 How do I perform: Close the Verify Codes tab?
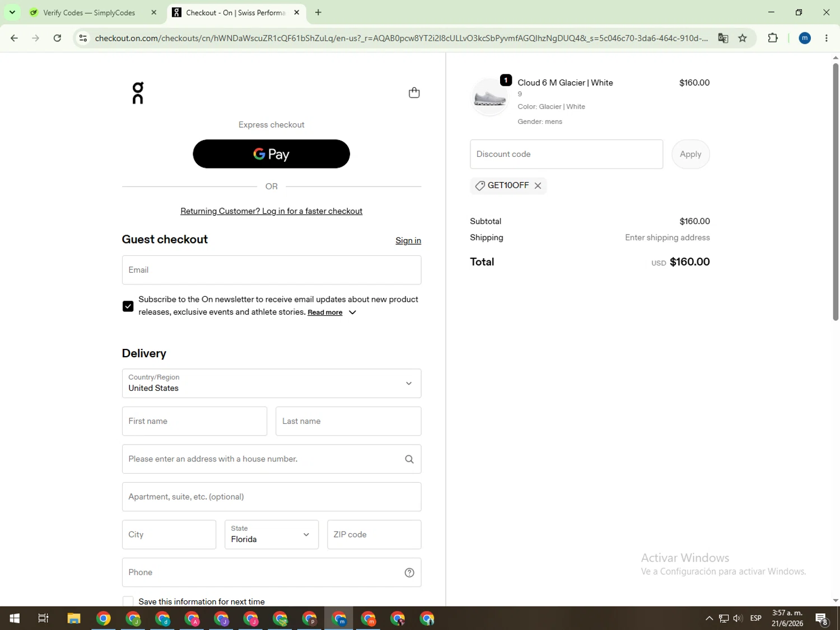tap(154, 12)
